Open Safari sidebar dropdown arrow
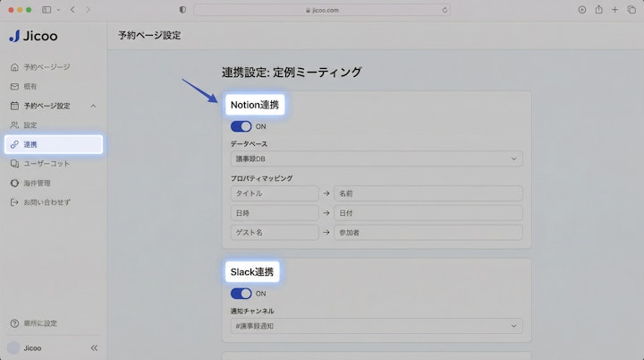 (58, 10)
